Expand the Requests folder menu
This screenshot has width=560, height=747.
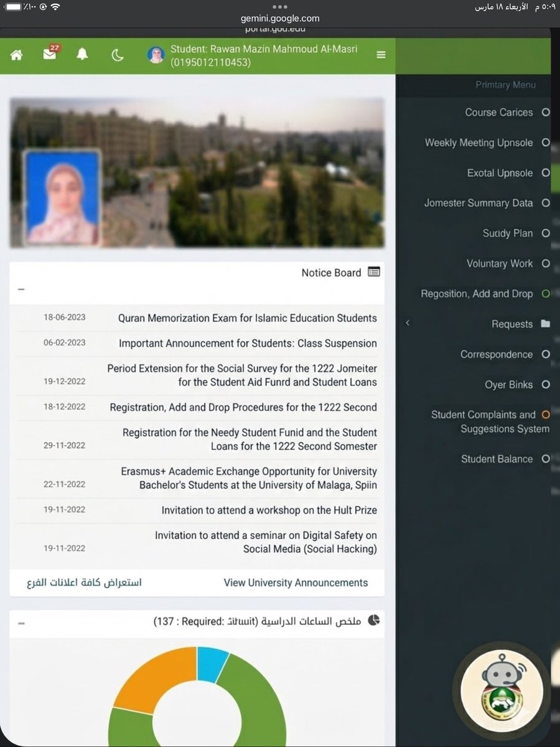click(512, 324)
